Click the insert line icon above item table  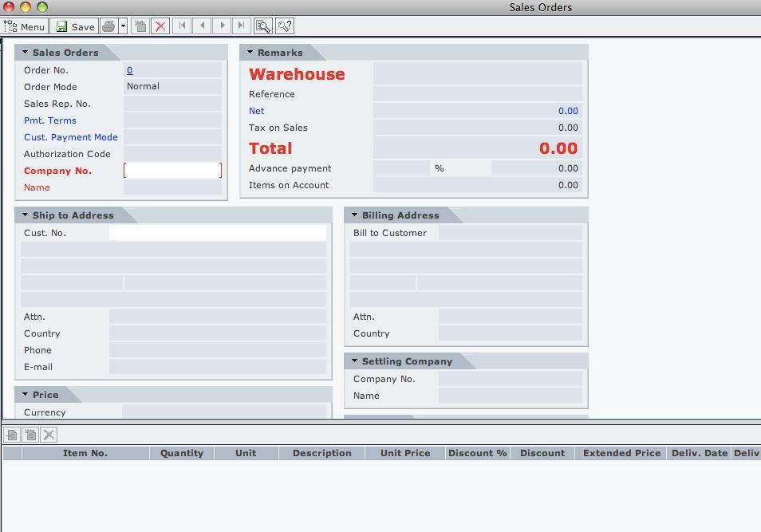click(x=12, y=435)
